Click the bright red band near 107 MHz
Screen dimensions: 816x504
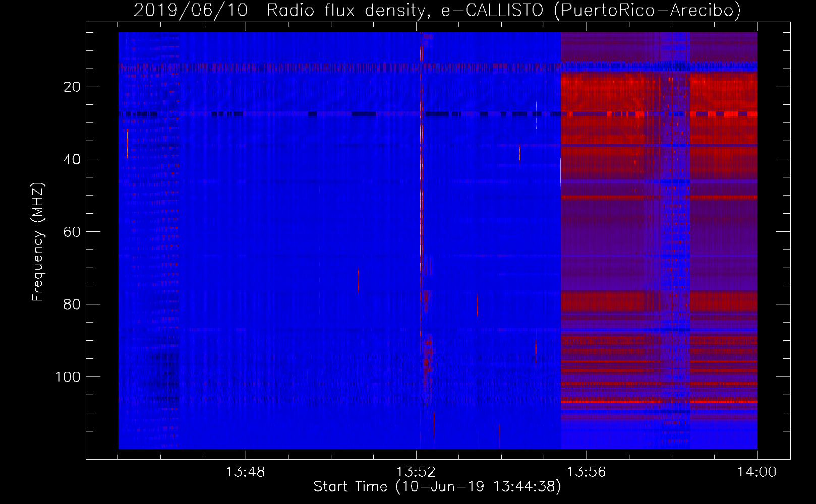coord(659,402)
